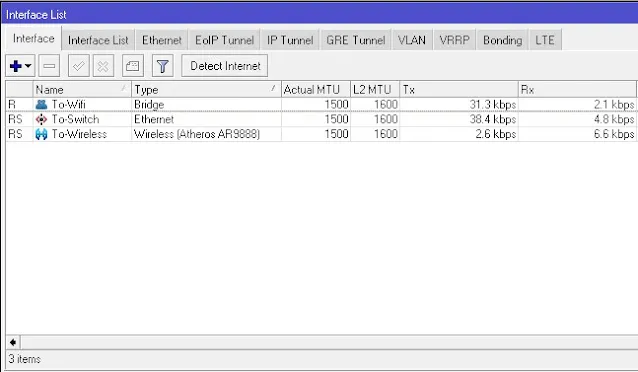Click the blue plus Add interface button
The width and height of the screenshot is (638, 372).
click(16, 66)
